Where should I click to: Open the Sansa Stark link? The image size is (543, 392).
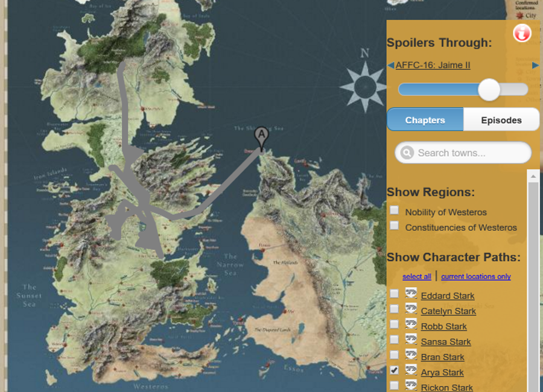pos(446,342)
